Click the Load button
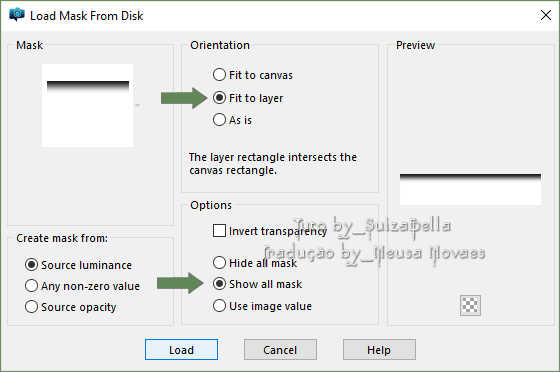Image resolution: width=560 pixels, height=372 pixels. [x=181, y=350]
